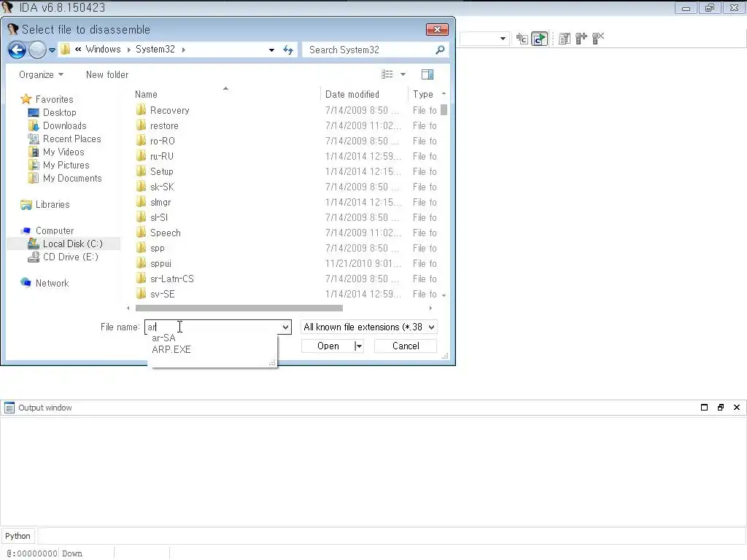Click IDA toolbar icon right of combo box
Viewport: 747px width, 560px height.
[x=522, y=39]
